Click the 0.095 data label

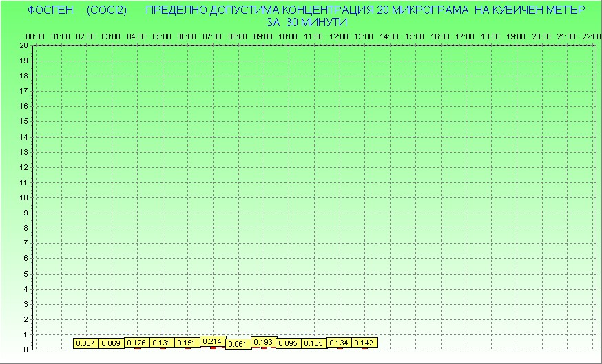288,343
